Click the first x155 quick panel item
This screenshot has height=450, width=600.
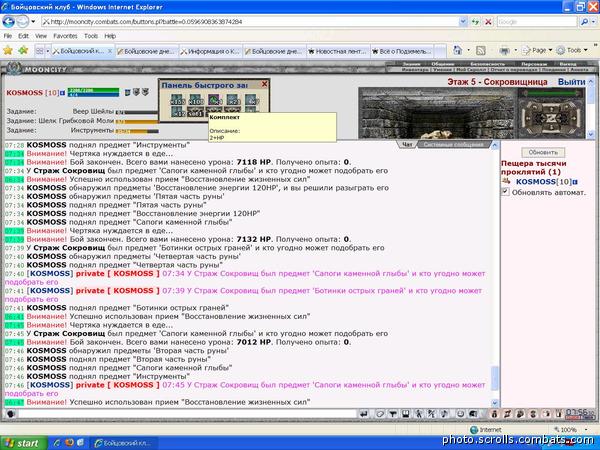(x=177, y=99)
